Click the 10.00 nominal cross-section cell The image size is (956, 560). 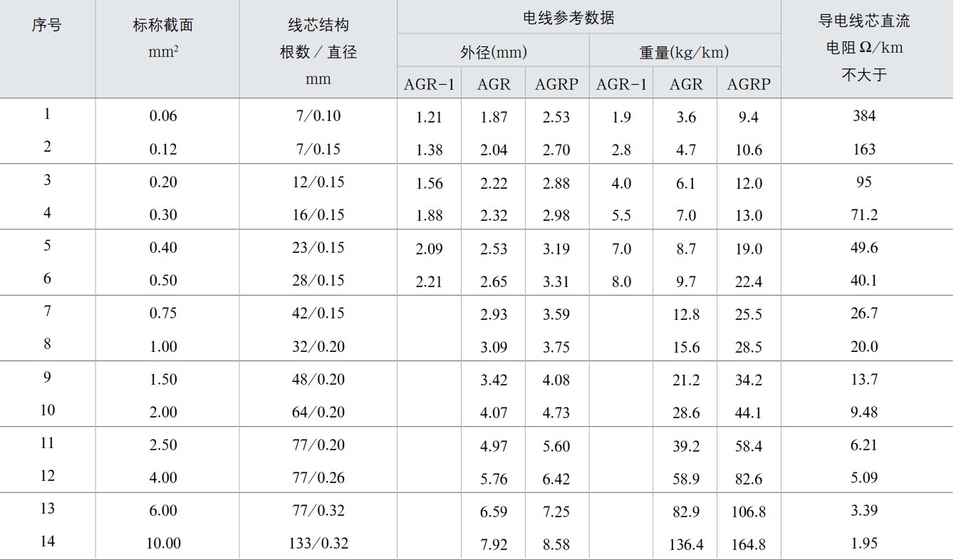[163, 544]
